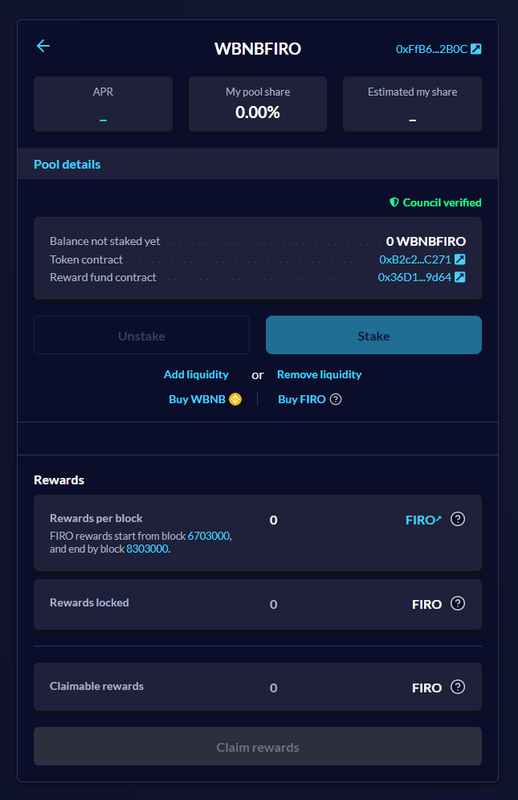Click help icon beside Buy FIRO

(336, 399)
